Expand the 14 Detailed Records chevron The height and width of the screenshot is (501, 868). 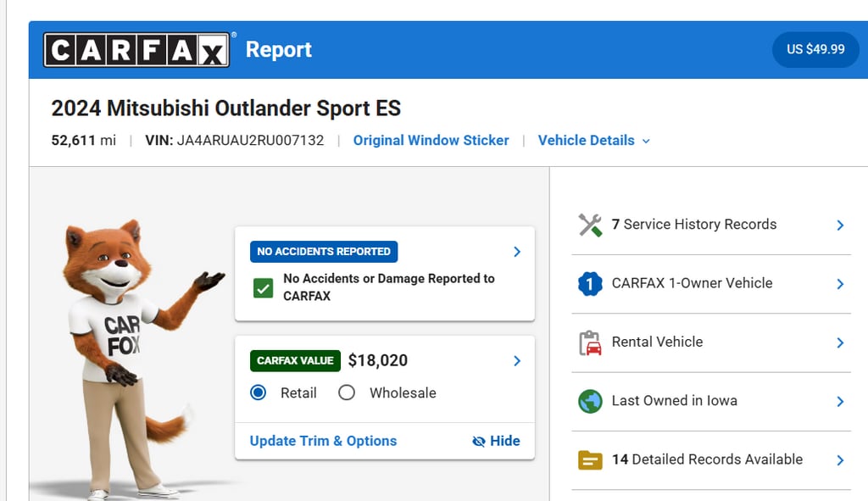[x=840, y=460]
